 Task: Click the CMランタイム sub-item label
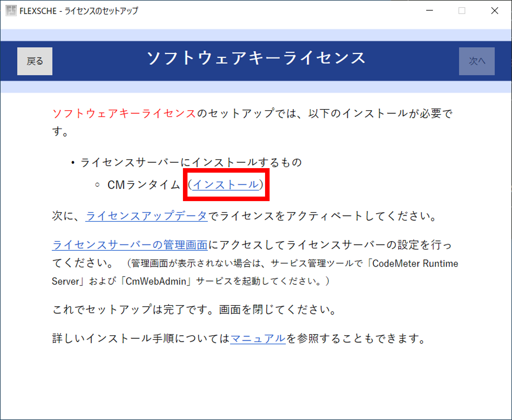144,185
